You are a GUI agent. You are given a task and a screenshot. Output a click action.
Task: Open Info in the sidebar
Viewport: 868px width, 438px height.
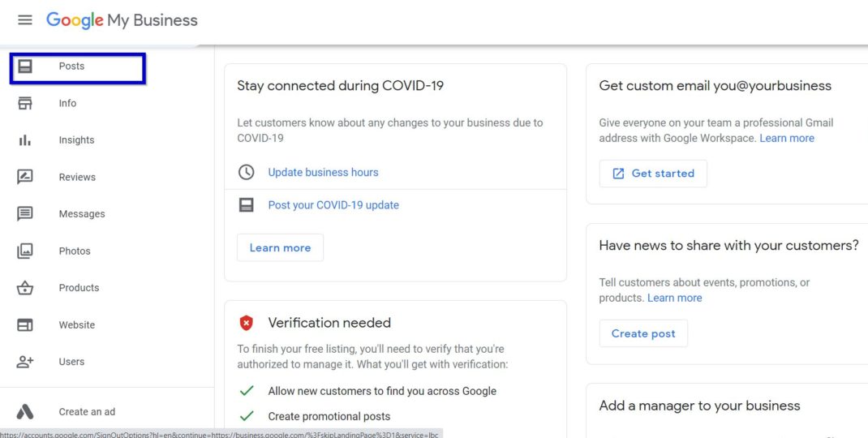click(x=67, y=103)
